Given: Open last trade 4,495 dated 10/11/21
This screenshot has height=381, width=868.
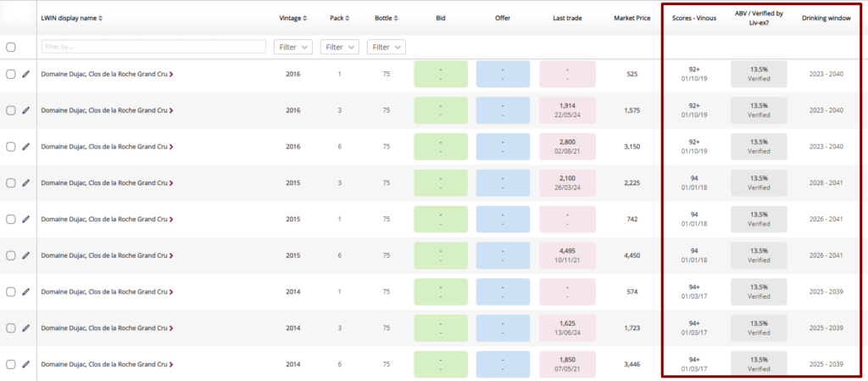Looking at the screenshot, I should click(567, 255).
